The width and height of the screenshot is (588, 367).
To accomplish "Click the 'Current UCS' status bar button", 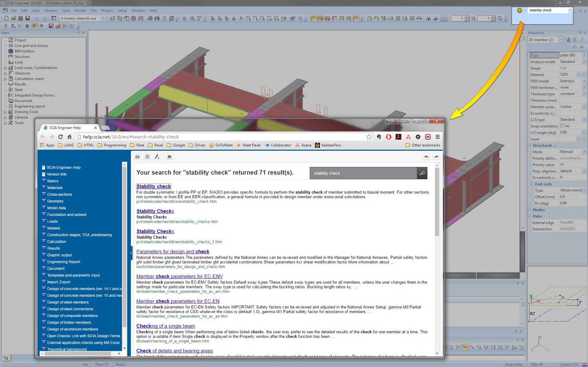I will coord(570,364).
